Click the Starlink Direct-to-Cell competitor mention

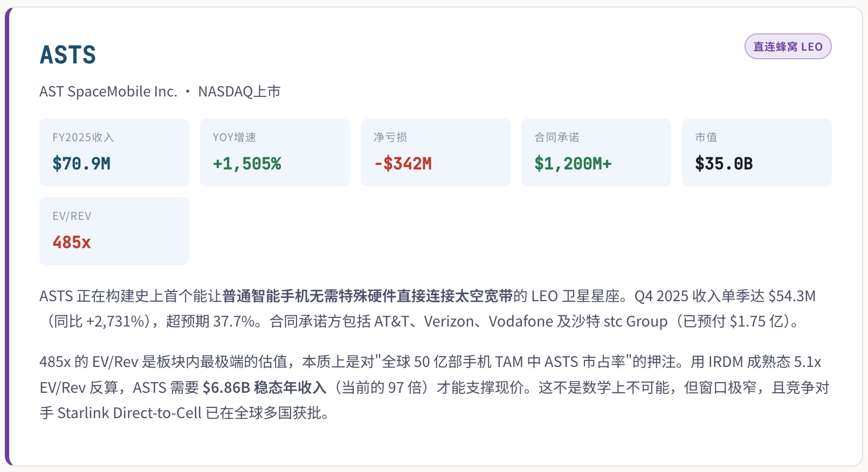coord(129,413)
